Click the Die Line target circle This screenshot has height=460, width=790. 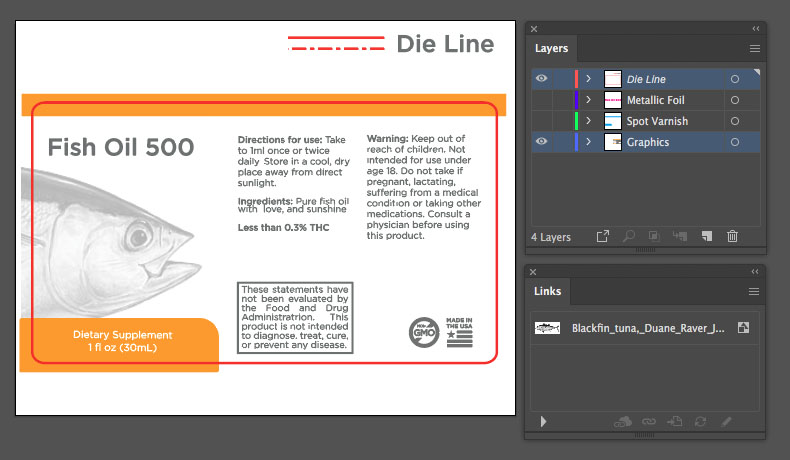(x=735, y=79)
